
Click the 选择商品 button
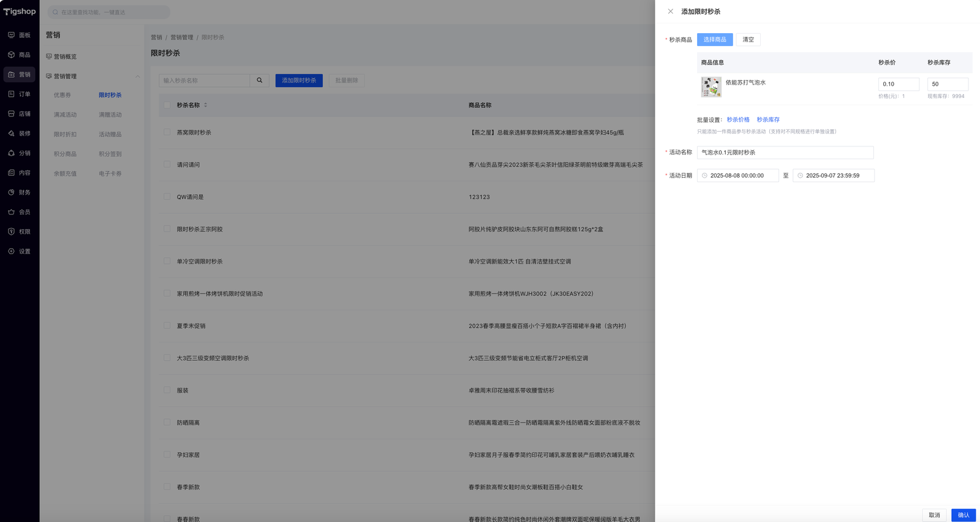pyautogui.click(x=714, y=40)
